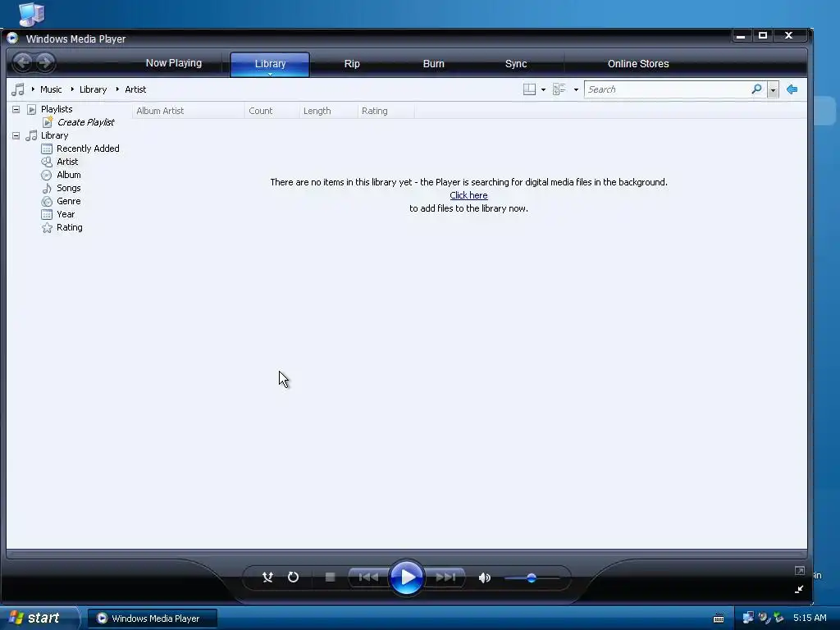
Task: Click the 'Click here' link
Action: 468,195
